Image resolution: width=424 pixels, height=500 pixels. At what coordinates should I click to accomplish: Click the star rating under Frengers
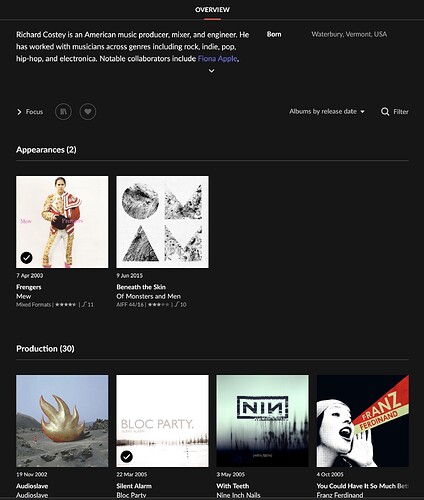[x=66, y=305]
